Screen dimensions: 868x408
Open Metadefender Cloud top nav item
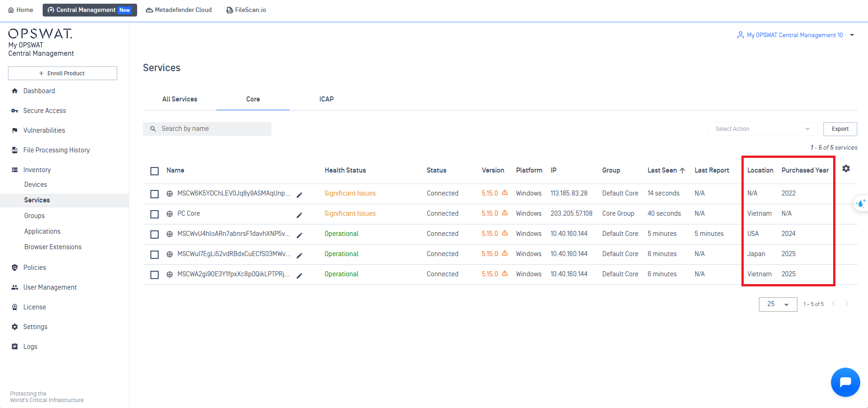(x=179, y=10)
